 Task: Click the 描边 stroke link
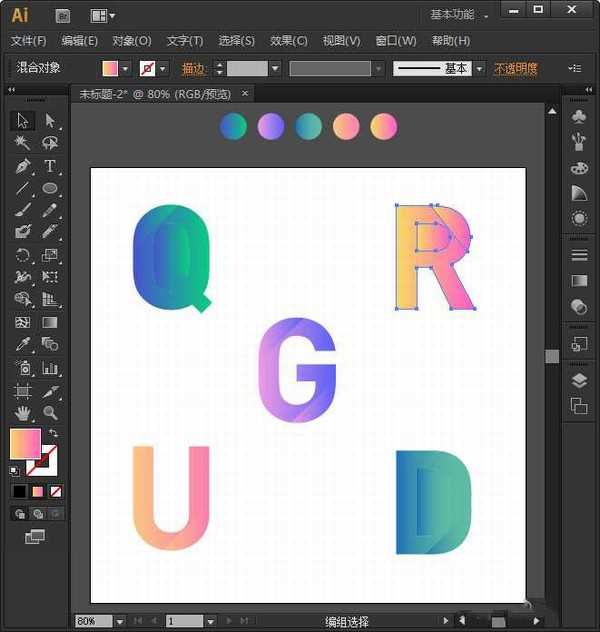point(193,68)
